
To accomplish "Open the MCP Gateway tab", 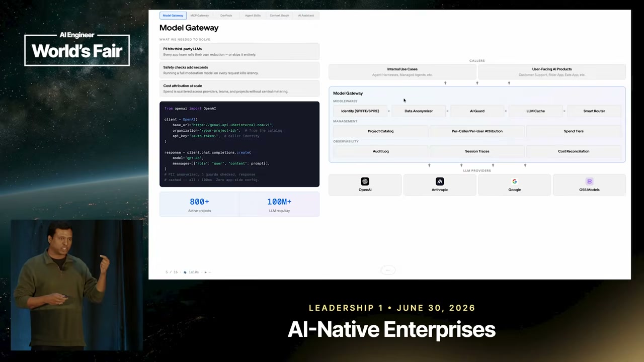I will 200,16.
